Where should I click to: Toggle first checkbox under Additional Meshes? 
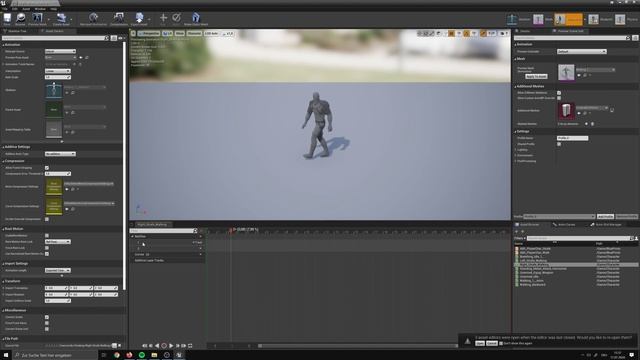[559, 93]
